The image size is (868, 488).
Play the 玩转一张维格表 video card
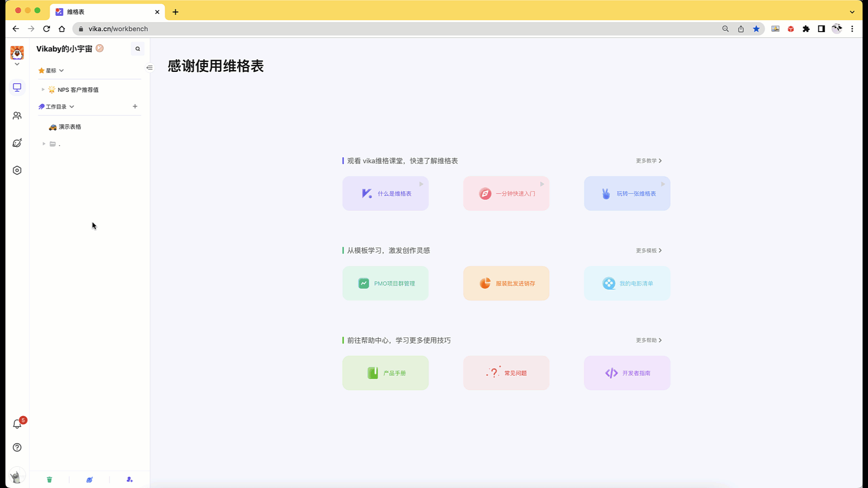(x=627, y=193)
